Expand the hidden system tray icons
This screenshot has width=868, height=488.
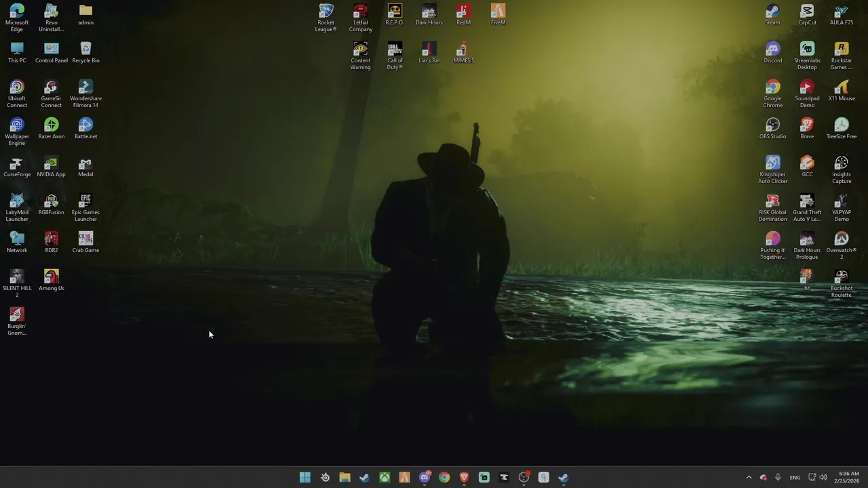[749, 477]
